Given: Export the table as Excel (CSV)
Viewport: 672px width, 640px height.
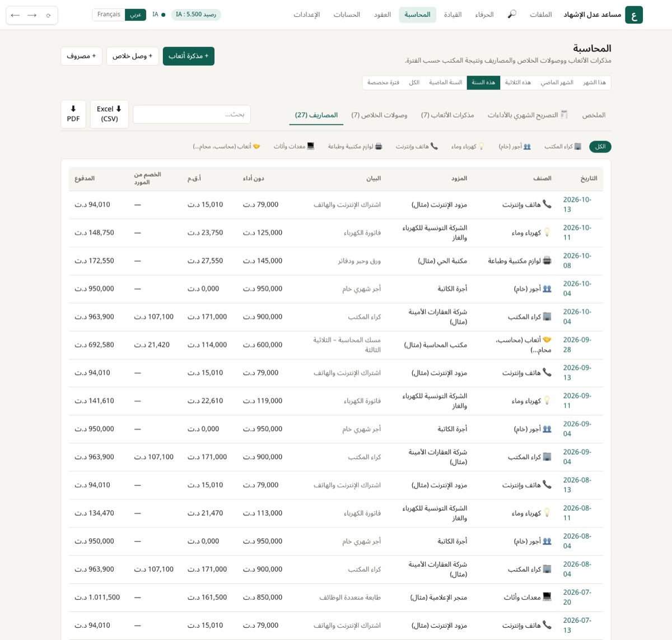Looking at the screenshot, I should 109,114.
